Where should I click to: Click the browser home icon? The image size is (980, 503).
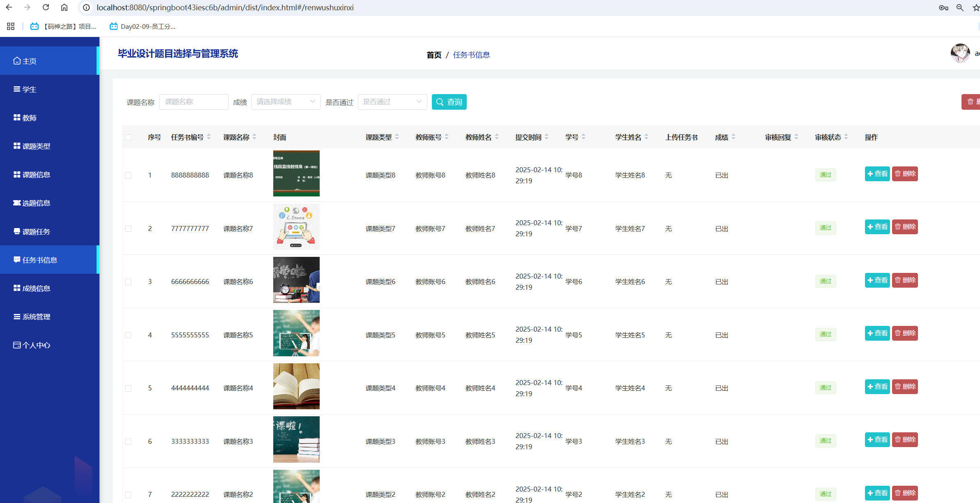pyautogui.click(x=64, y=7)
